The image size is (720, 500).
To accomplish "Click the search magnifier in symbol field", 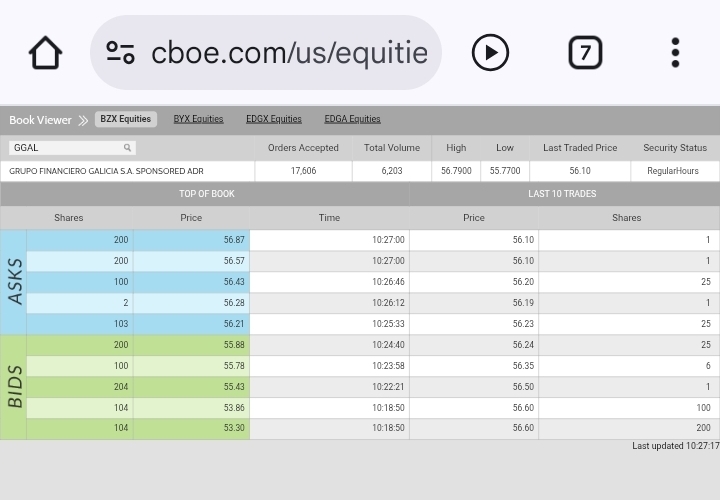I will [127, 148].
